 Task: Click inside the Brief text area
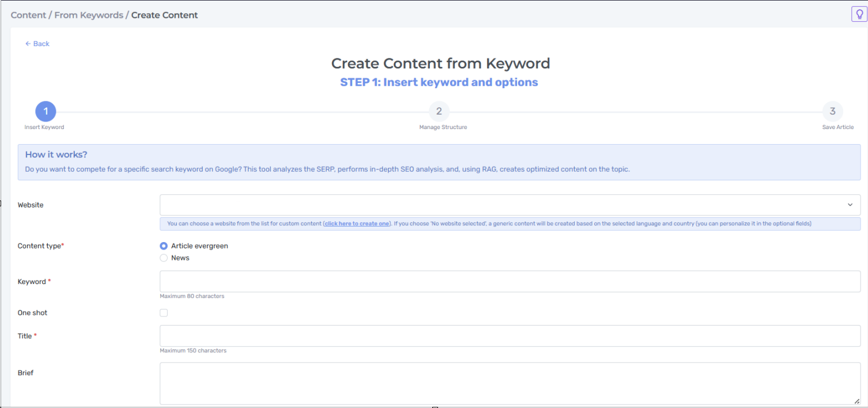click(x=510, y=384)
